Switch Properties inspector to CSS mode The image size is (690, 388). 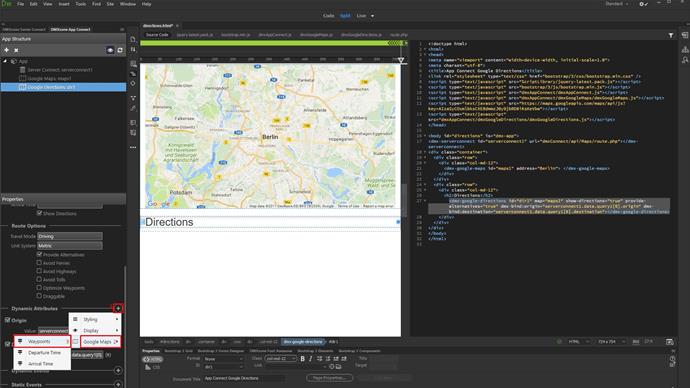pos(153,367)
